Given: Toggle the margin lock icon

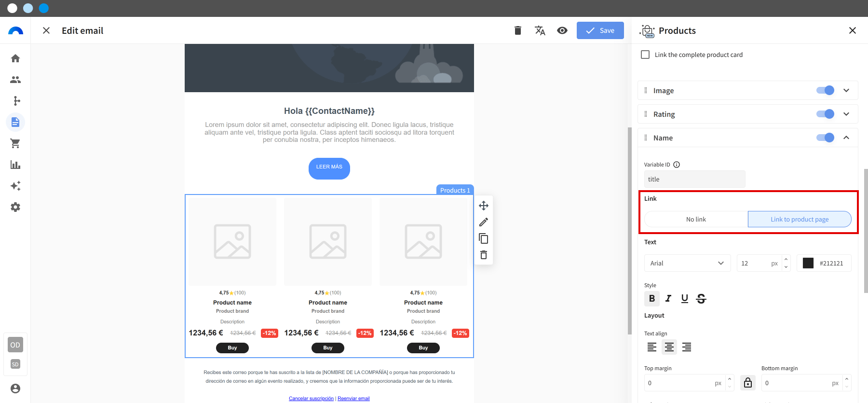Looking at the screenshot, I should 748,383.
